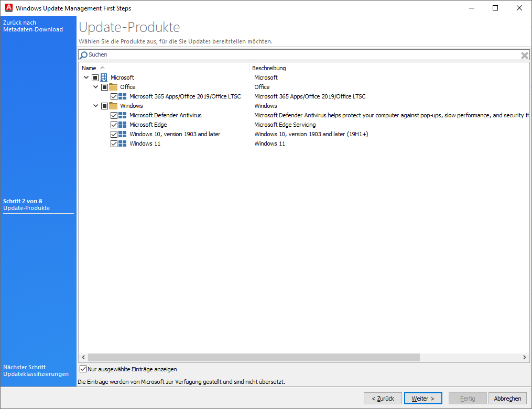Collapse the Office node
Image resolution: width=532 pixels, height=409 pixels.
pyautogui.click(x=96, y=86)
